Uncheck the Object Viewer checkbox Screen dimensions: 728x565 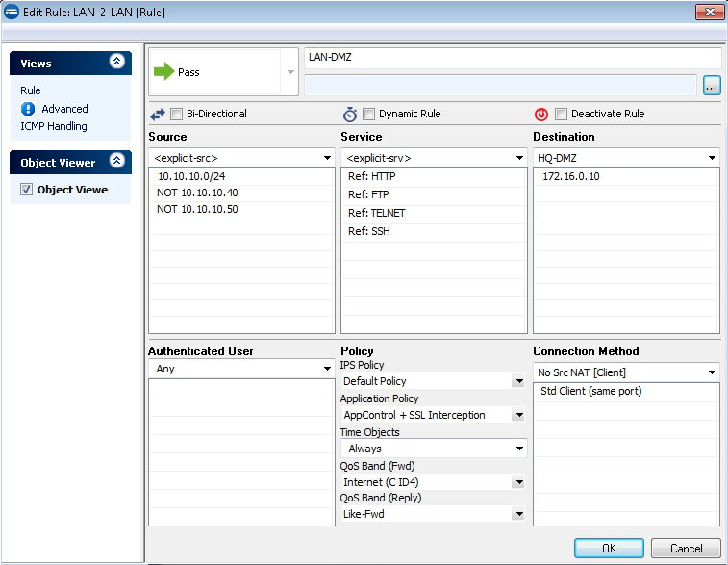[x=27, y=189]
